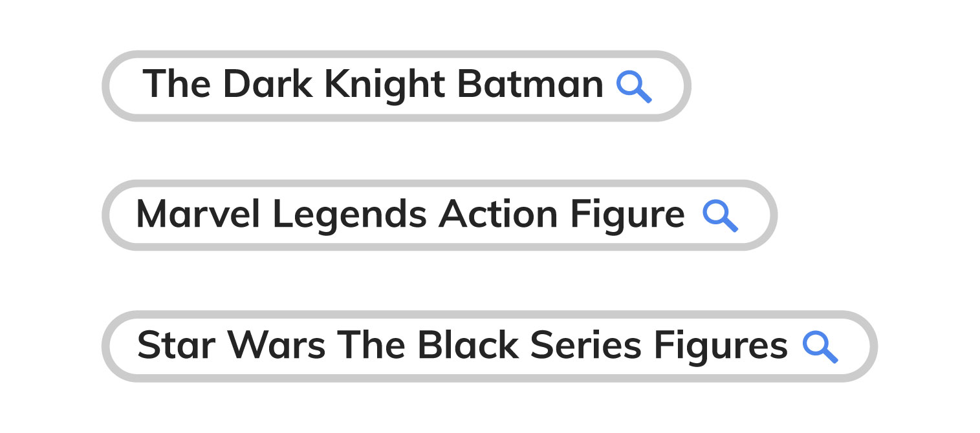Click magnifier beside Marvel Legends Action Figure

pyautogui.click(x=720, y=216)
